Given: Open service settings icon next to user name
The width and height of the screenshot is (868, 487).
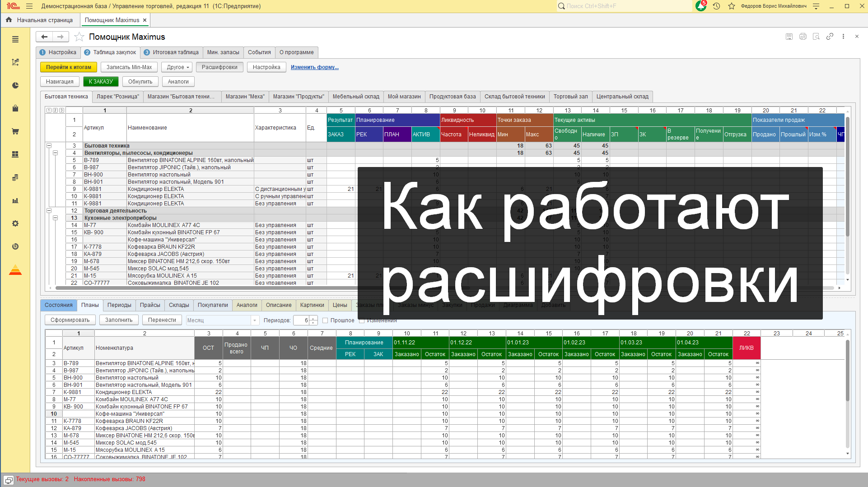Looking at the screenshot, I should pyautogui.click(x=816, y=6).
